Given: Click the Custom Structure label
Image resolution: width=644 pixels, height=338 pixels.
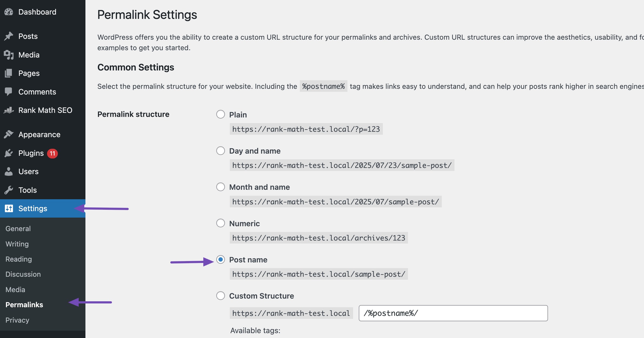Looking at the screenshot, I should click(x=261, y=296).
